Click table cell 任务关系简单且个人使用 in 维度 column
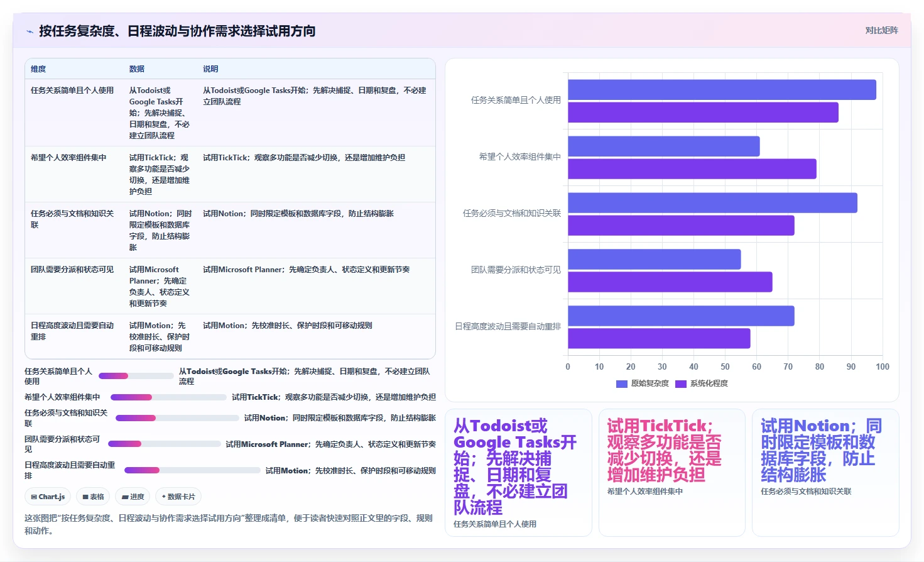This screenshot has height=562, width=924. (x=74, y=113)
